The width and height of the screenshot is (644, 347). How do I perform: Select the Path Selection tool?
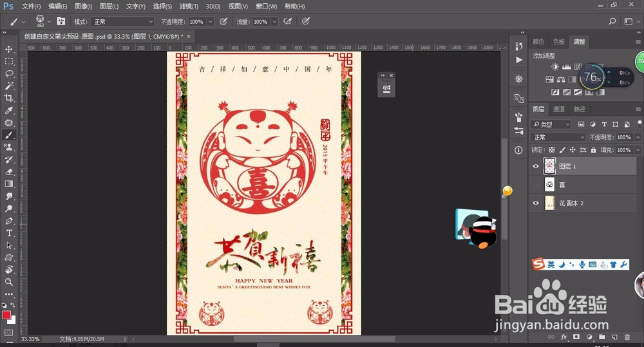pos(8,245)
